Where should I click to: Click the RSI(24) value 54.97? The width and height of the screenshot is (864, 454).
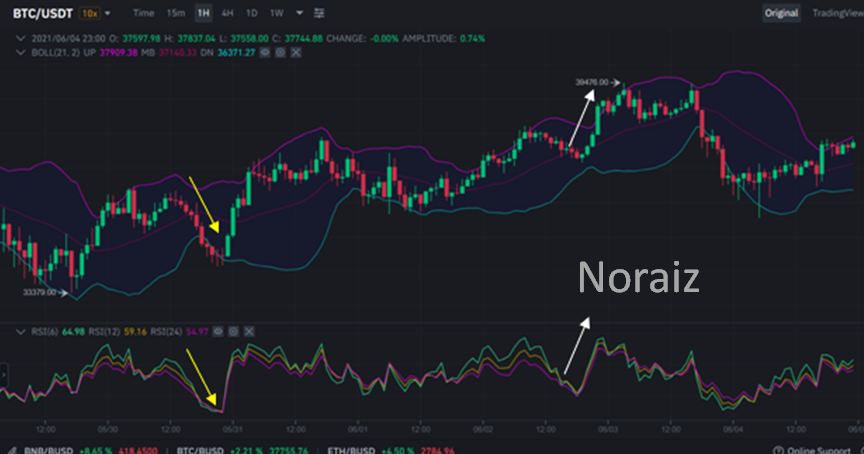(x=197, y=331)
